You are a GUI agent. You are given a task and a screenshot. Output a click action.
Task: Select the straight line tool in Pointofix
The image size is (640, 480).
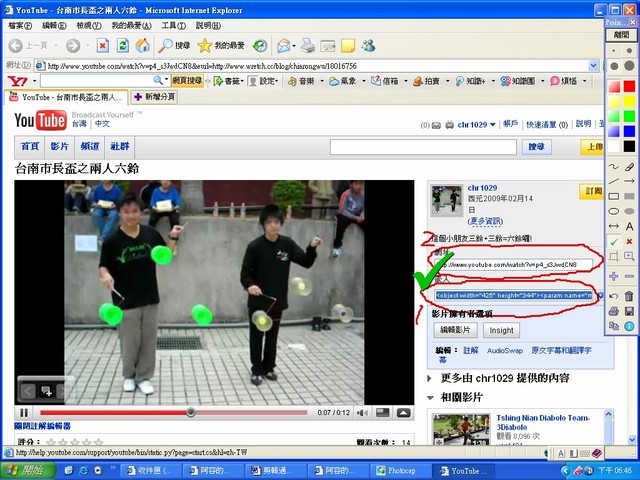pos(614,181)
